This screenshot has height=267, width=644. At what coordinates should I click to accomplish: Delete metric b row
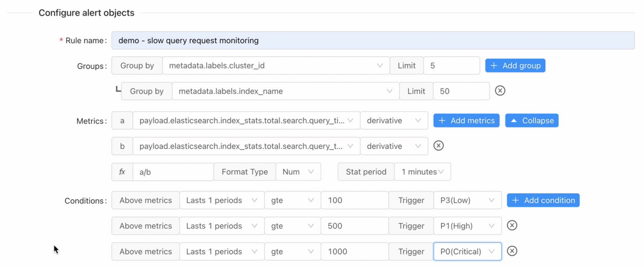438,146
